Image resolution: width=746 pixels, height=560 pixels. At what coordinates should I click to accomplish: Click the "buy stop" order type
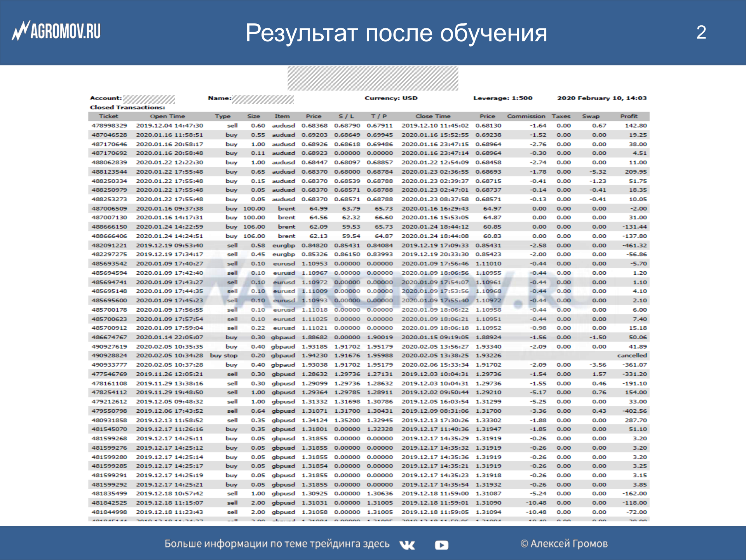(x=223, y=355)
